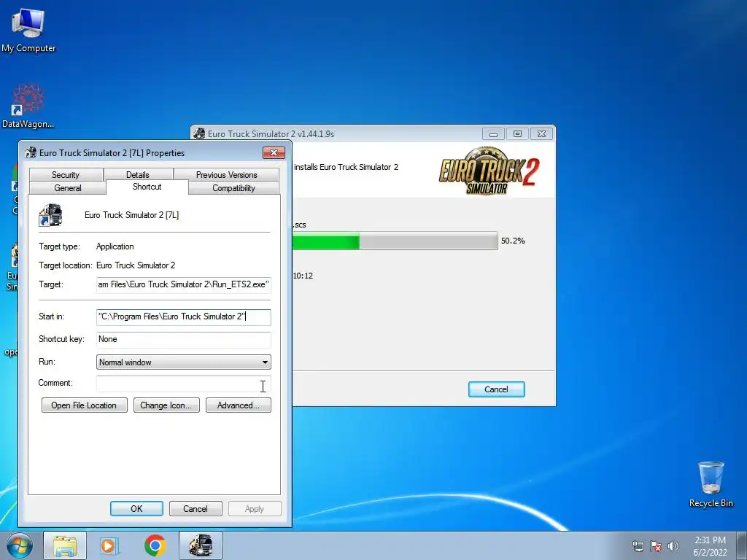Click the Show desktop button at taskbar end
This screenshot has height=560, width=747.
pos(742,545)
